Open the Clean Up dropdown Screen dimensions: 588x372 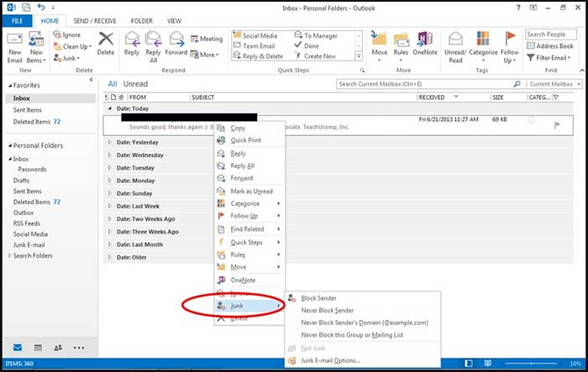(x=73, y=46)
